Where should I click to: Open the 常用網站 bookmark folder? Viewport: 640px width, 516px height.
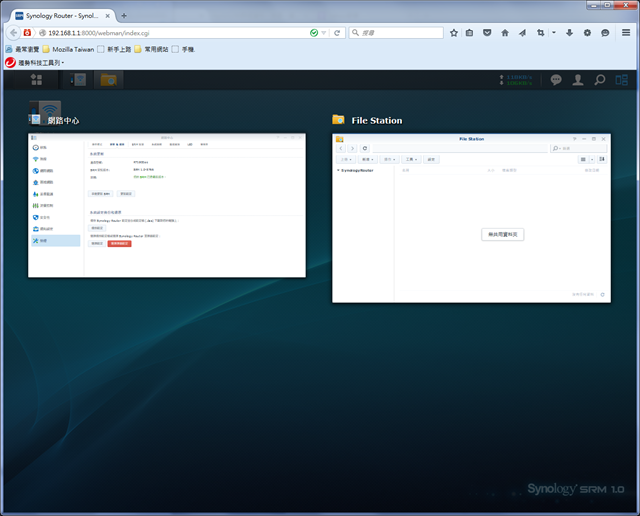point(151,49)
